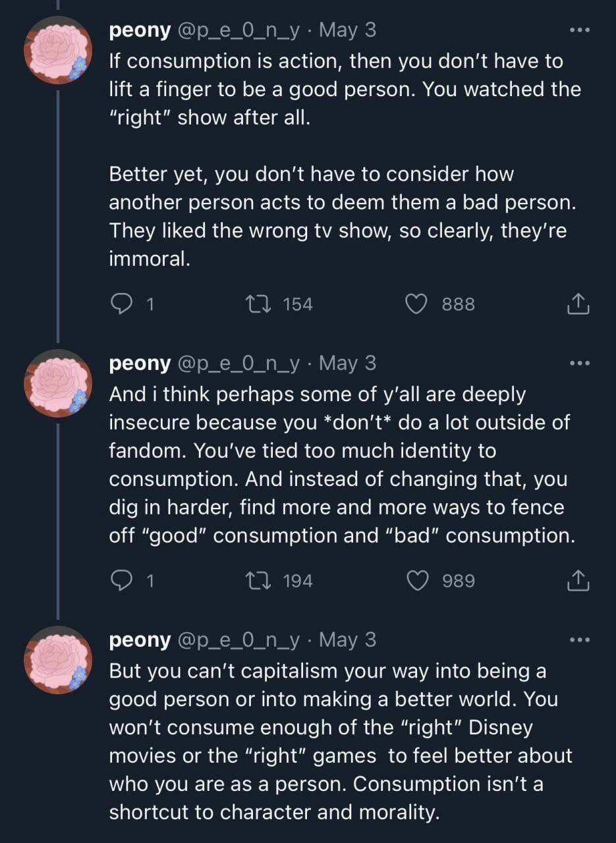
Task: Reply to the tweet with 194 retweets
Action: 122,580
